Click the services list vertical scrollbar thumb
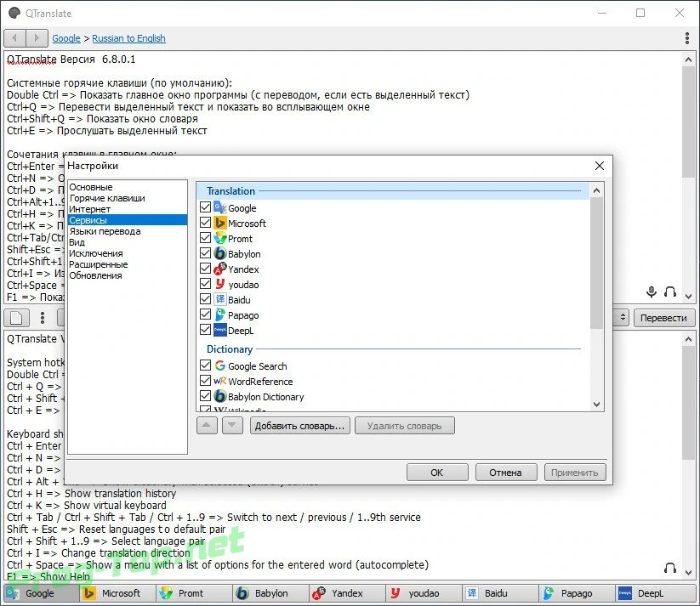Screen dimensions: 700x606 [x=596, y=263]
